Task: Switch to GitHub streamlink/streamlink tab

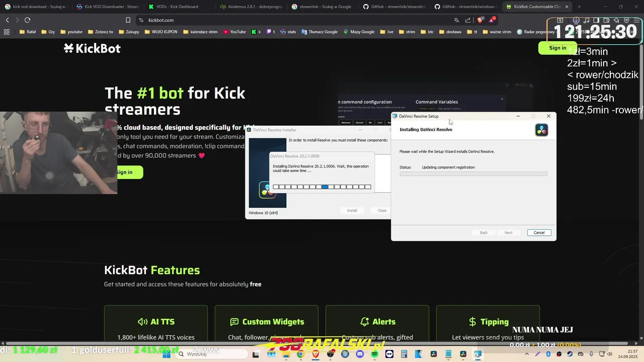Action: pyautogui.click(x=395, y=7)
